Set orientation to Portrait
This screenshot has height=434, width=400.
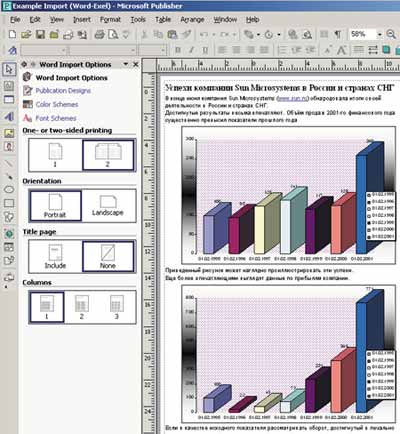(55, 206)
